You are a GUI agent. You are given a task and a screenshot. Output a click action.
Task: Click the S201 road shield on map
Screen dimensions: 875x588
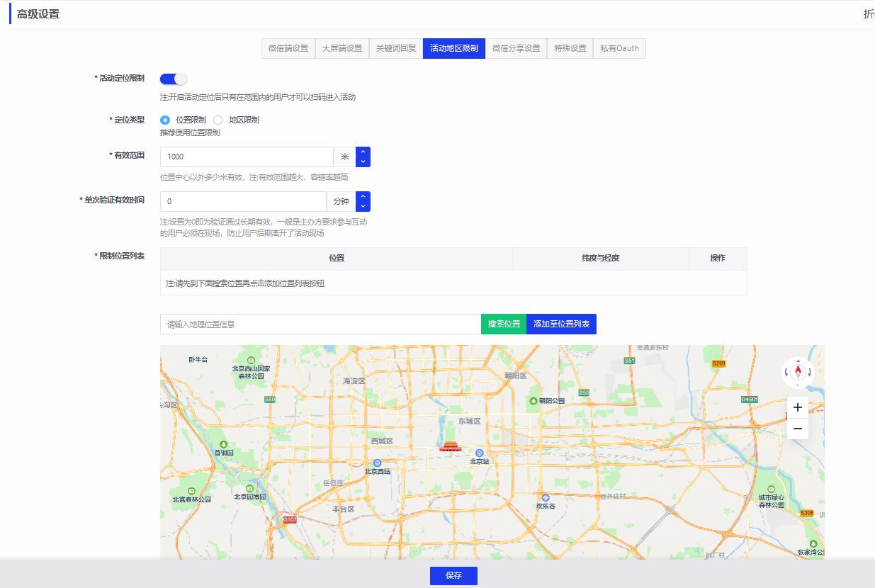click(x=719, y=363)
